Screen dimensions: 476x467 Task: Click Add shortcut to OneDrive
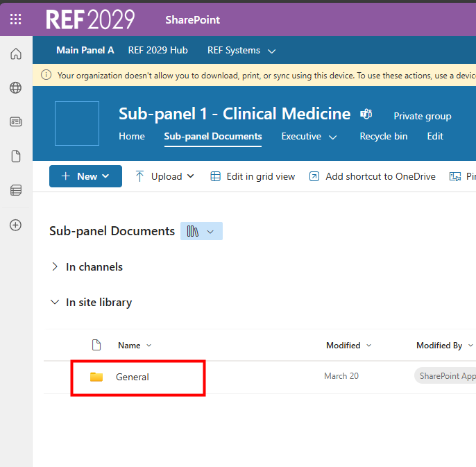tap(373, 176)
